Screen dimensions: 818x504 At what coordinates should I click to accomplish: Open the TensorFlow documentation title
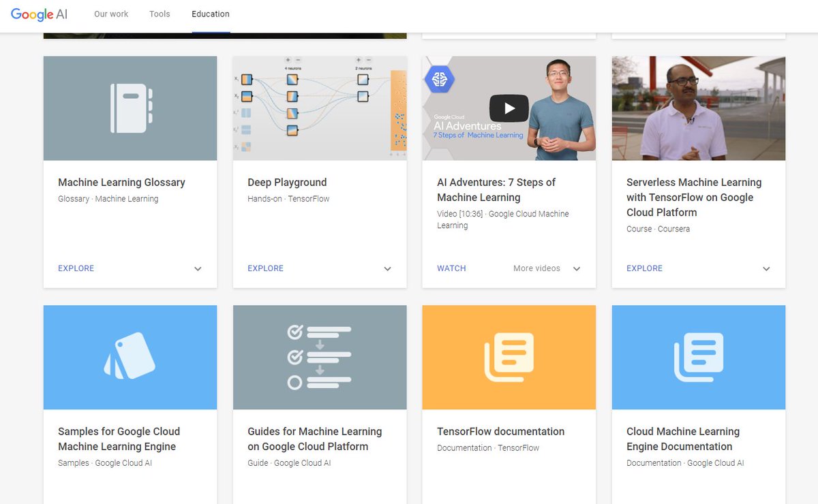[x=501, y=432]
